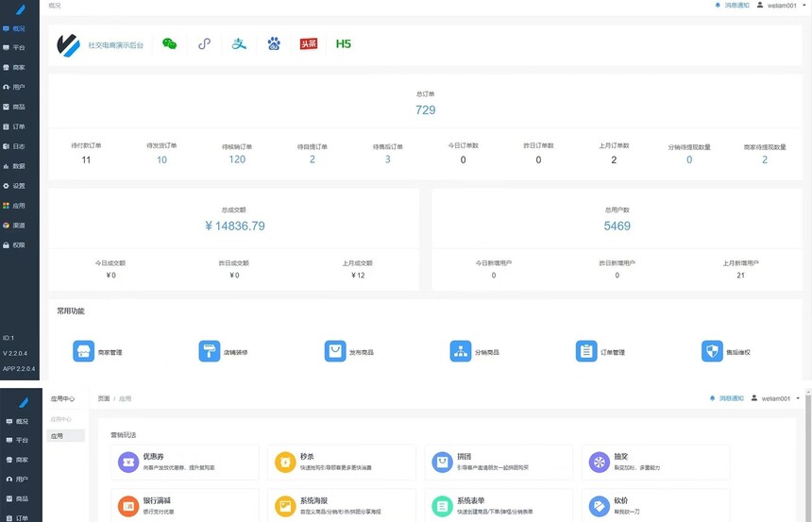Viewport: 812px width, 522px height.
Task: Open the 发布商品 shopping bag icon
Action: click(335, 351)
